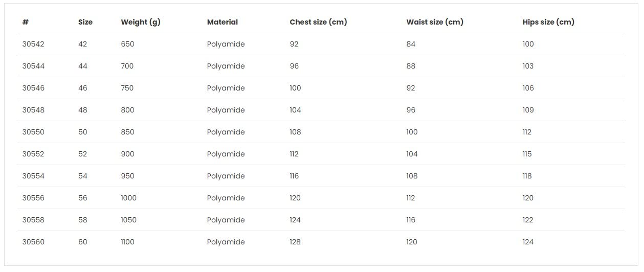Select chest size value 128

[x=295, y=242]
